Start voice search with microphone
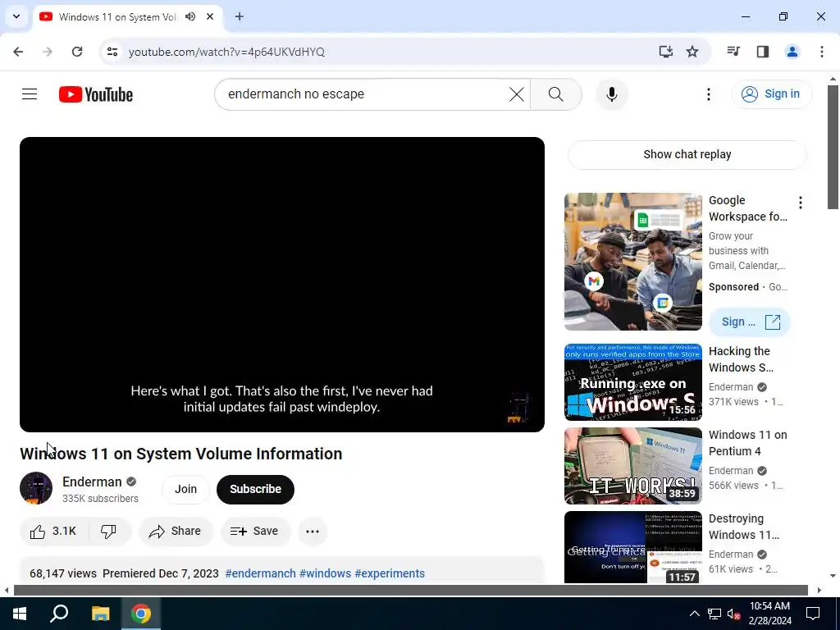840x630 pixels. (611, 94)
